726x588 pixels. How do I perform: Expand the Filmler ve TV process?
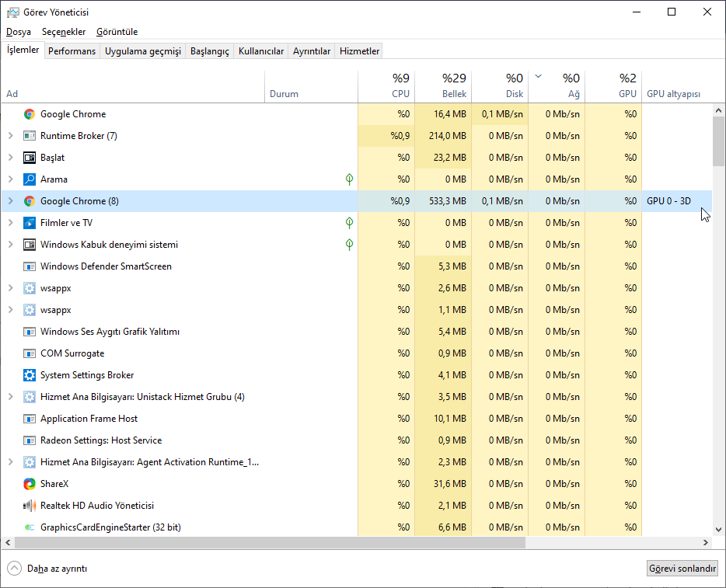point(11,222)
